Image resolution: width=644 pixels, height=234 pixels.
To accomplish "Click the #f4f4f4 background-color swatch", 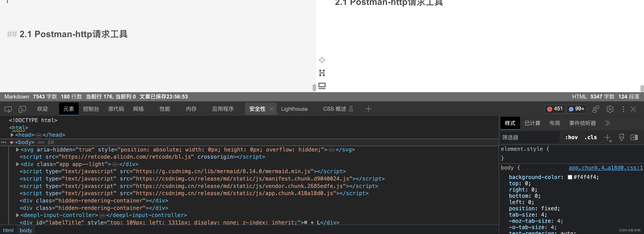I will click(570, 177).
